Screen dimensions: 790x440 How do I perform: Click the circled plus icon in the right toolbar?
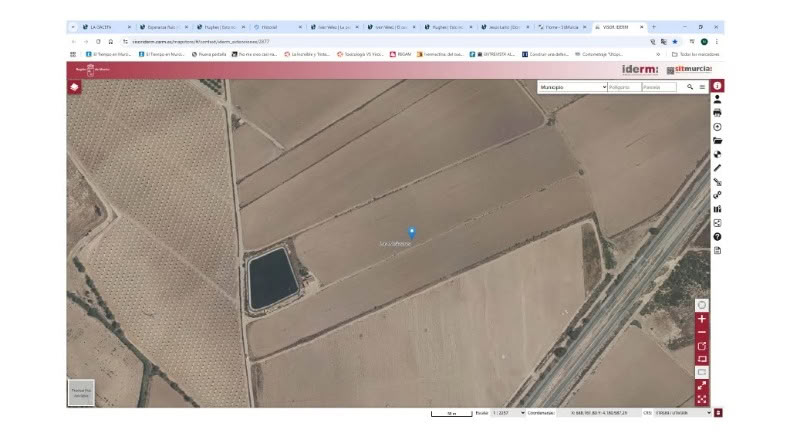[717, 127]
